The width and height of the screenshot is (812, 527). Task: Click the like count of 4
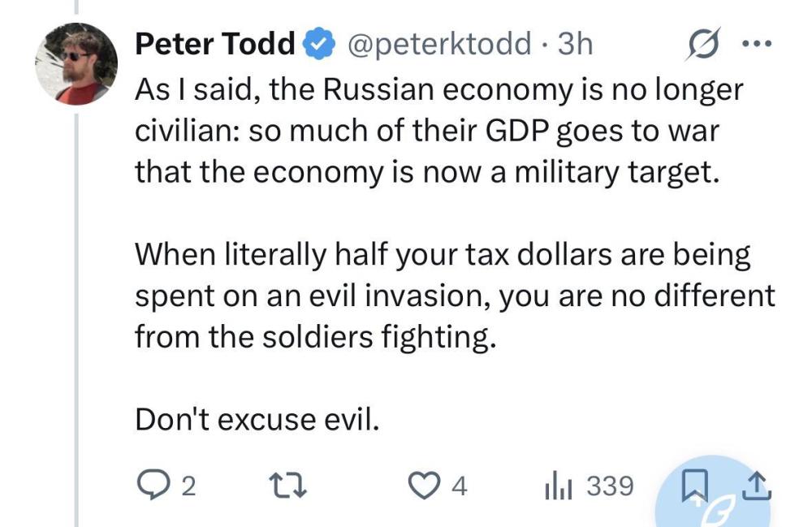tap(460, 486)
